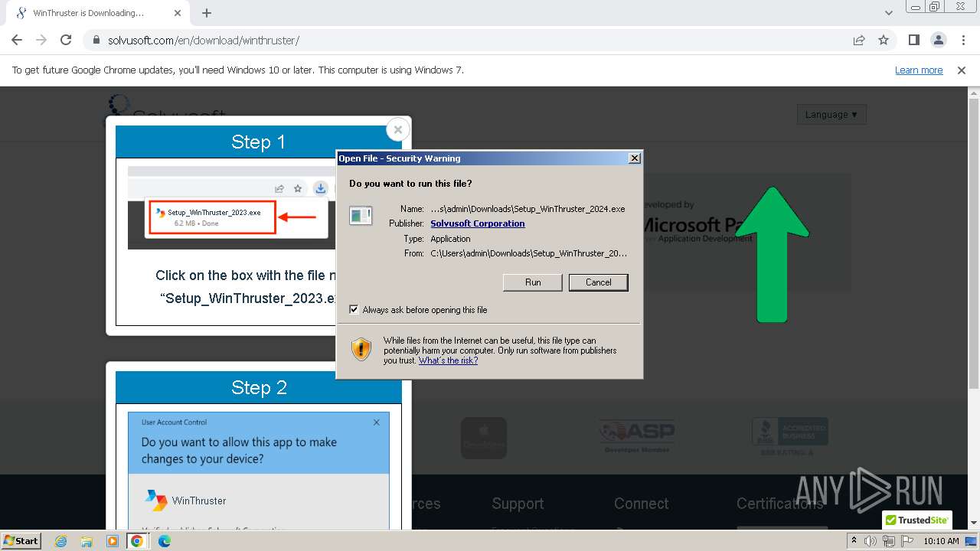Bookmark this page with the star icon
Image resolution: width=980 pixels, height=551 pixels.
point(884,41)
